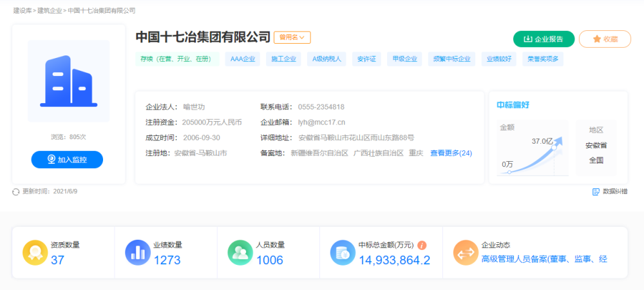644x290 pixels.
Task: Click the A级纳税人 tag
Action: click(327, 59)
